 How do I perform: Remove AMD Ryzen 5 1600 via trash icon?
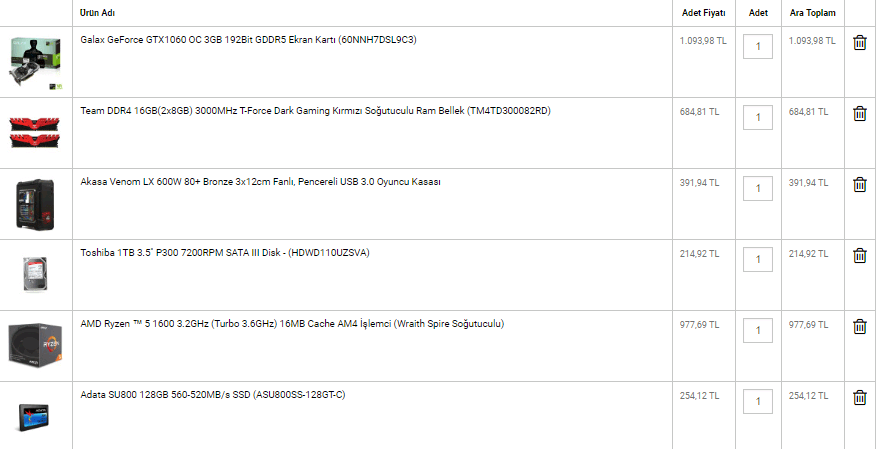[x=860, y=327]
